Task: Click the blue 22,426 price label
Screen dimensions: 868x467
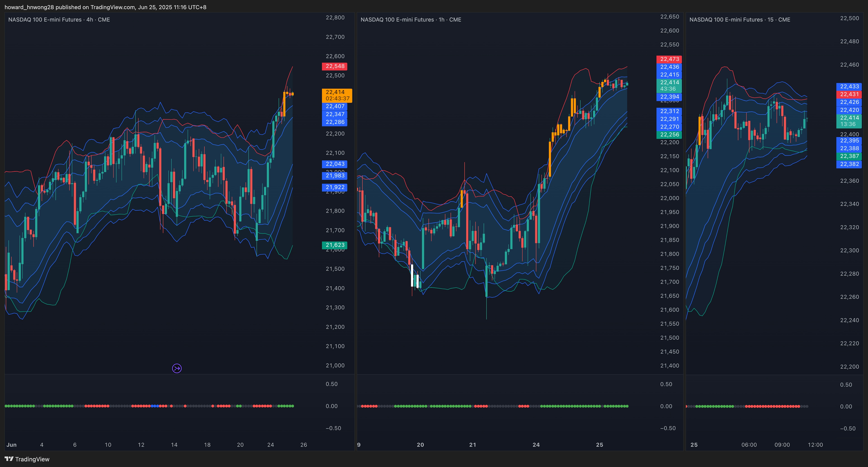Action: pos(849,102)
